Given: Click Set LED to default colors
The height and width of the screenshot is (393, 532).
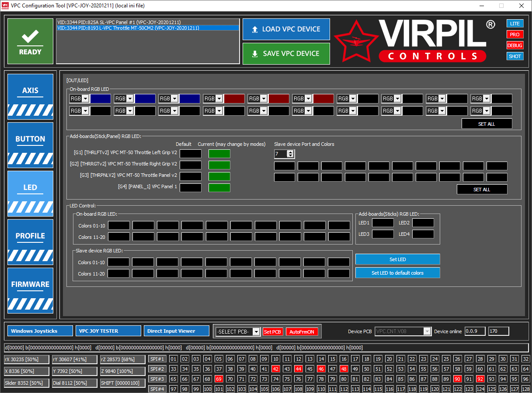Looking at the screenshot, I should tap(397, 273).
